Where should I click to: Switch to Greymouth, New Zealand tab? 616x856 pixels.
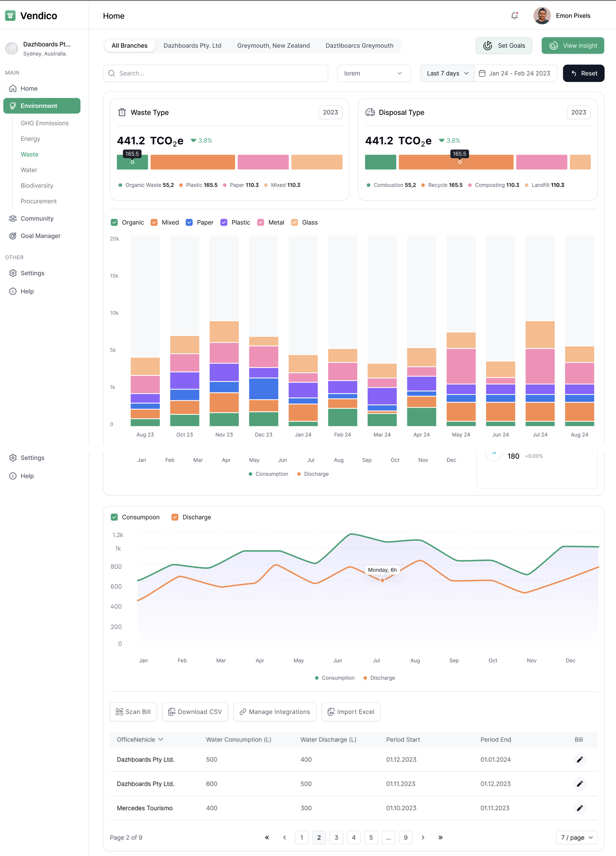coord(273,46)
